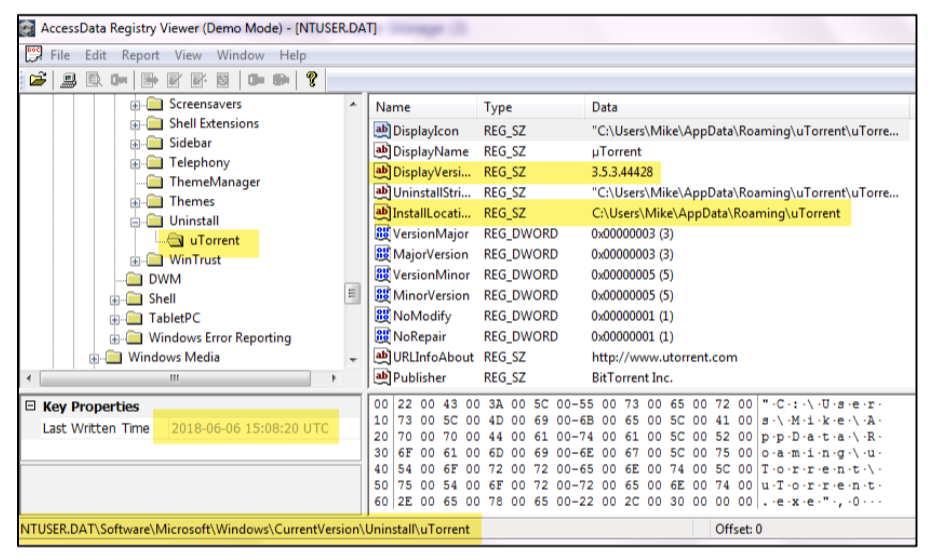The width and height of the screenshot is (936, 560).
Task: Collapse the Key Properties section
Action: coord(30,406)
